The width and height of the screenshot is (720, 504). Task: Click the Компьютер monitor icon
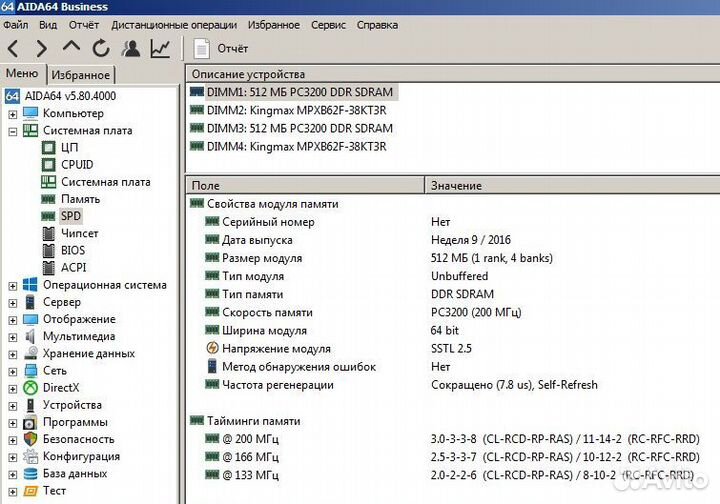pyautogui.click(x=30, y=113)
